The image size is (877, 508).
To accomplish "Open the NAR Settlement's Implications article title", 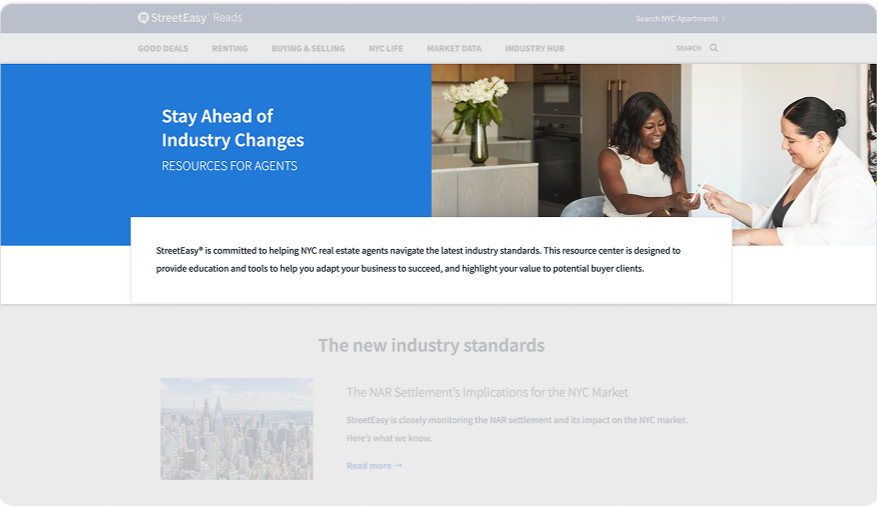I will [x=487, y=392].
